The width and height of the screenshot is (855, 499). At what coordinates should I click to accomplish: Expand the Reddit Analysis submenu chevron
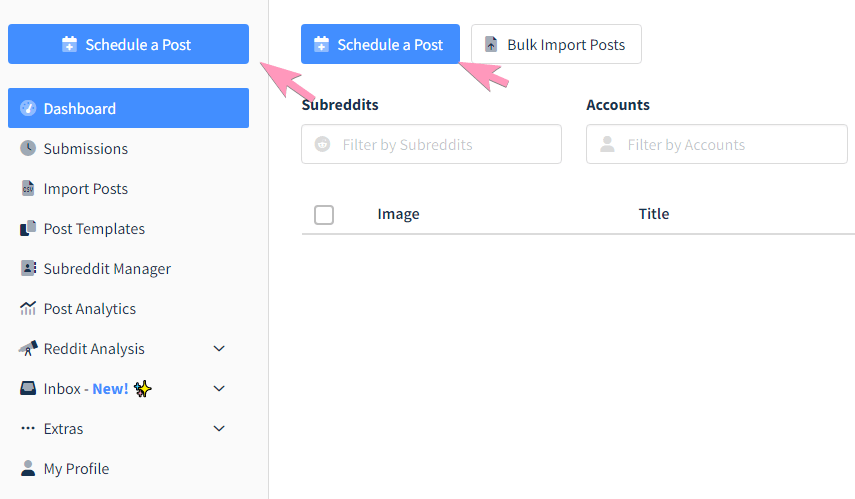click(219, 348)
